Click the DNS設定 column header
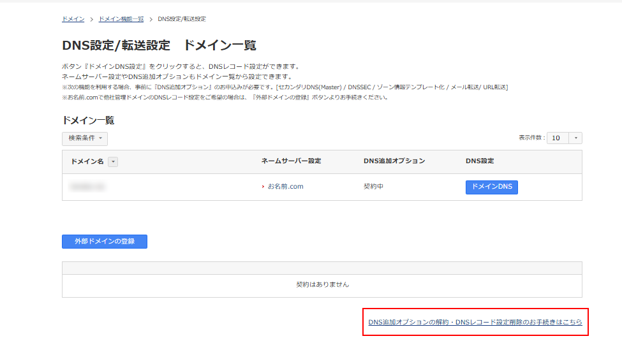 tap(480, 161)
